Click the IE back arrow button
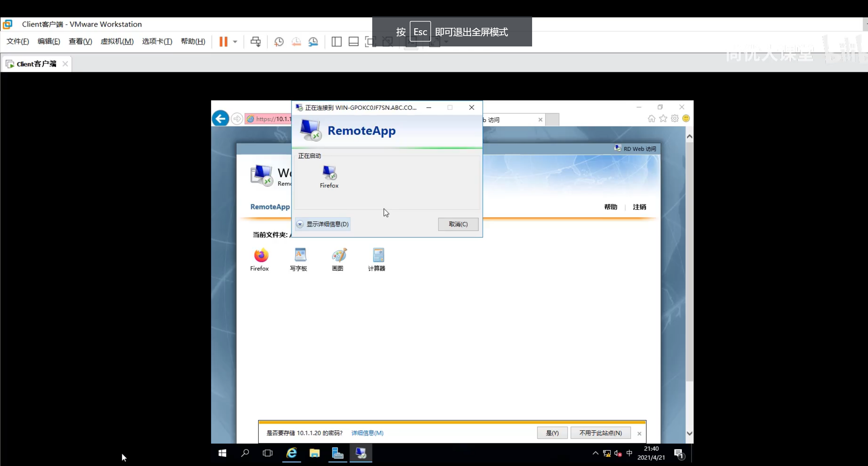Image resolution: width=868 pixels, height=466 pixels. point(220,119)
